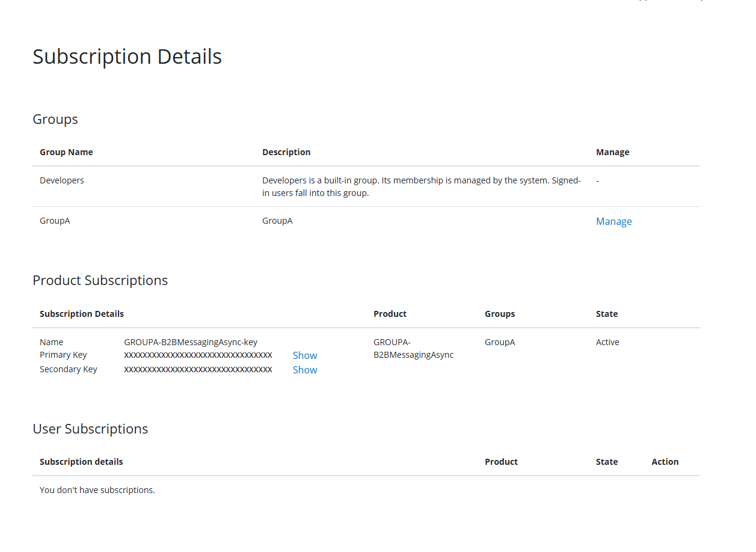Click the Description column header in Groups
Screen dimensions: 756x552
click(286, 152)
